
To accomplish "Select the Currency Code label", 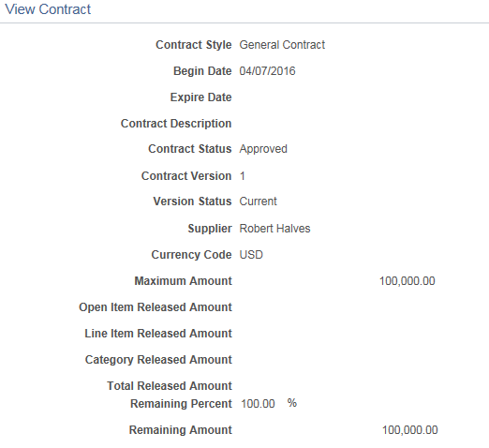I will coord(191,255).
